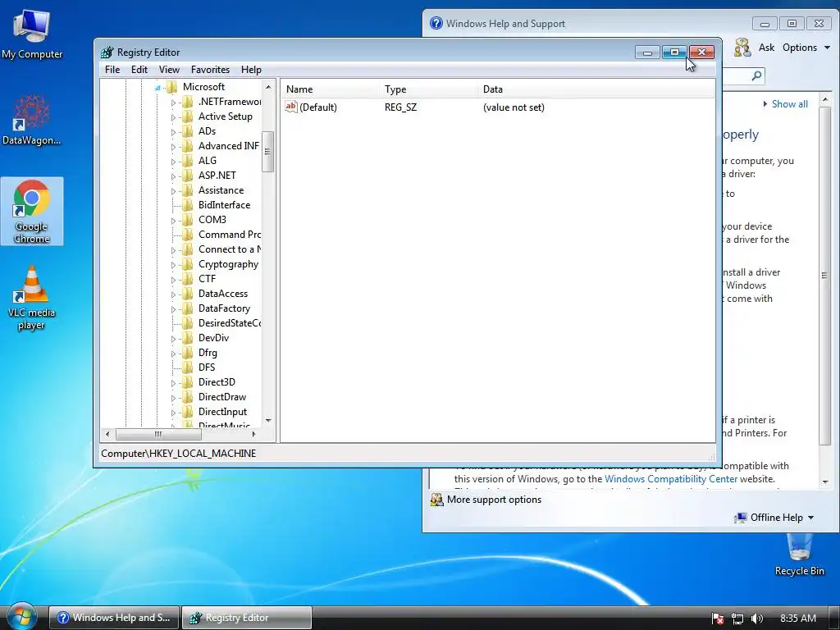Open the Start menu orb
The image size is (840, 630).
21,617
